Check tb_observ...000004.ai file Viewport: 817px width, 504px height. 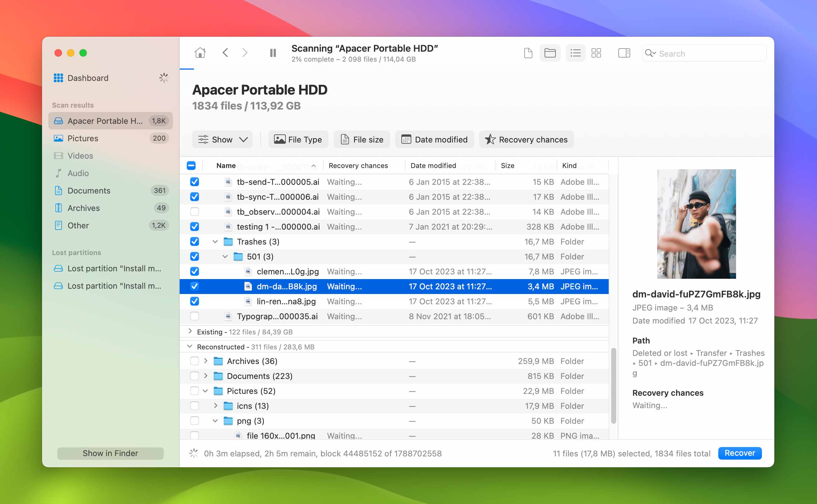195,212
